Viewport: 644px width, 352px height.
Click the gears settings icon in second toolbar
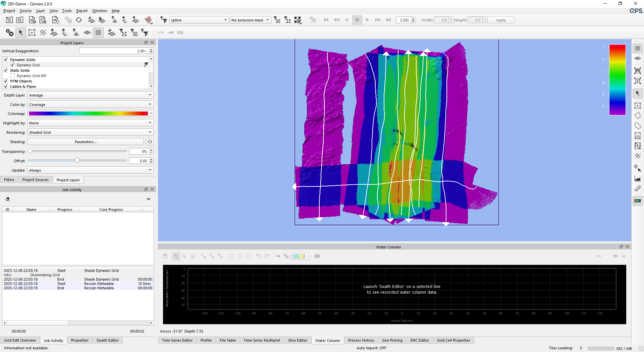tap(10, 33)
